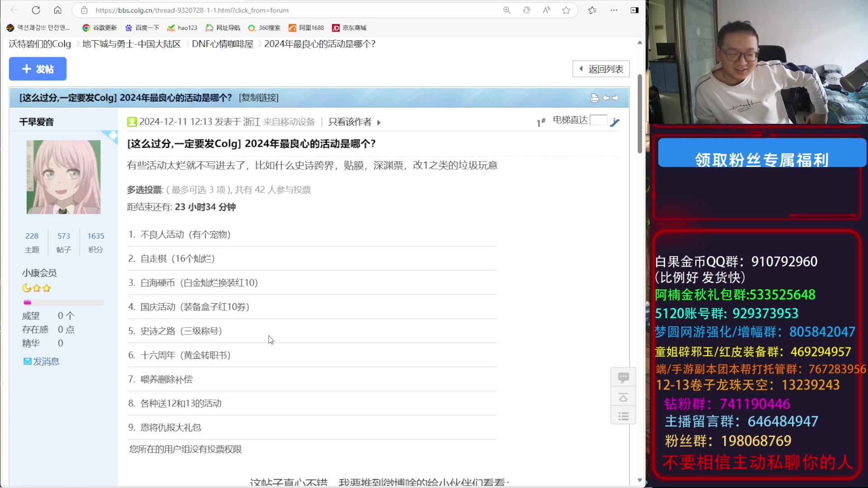Click scrollbar down arrow
The width and height of the screenshot is (868, 488).
(x=640, y=480)
